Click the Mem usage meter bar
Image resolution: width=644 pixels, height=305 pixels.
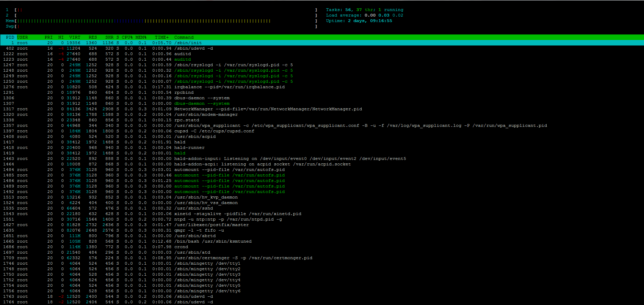(x=162, y=21)
